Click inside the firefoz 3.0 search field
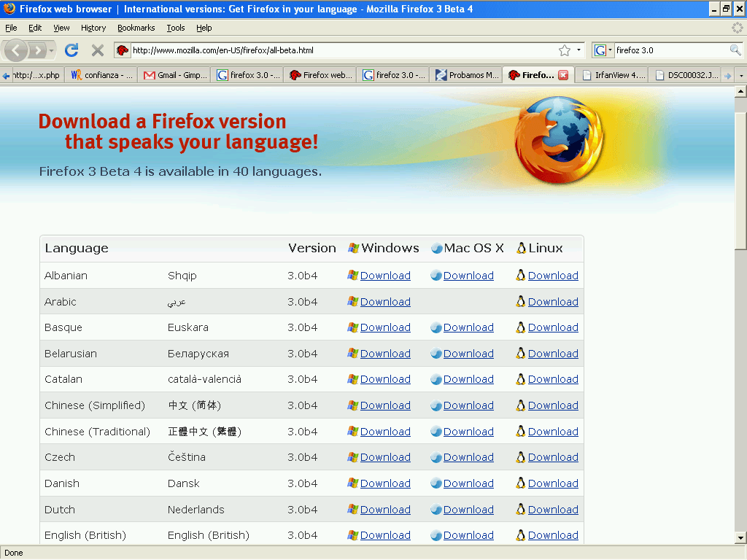Viewport: 747px width, 560px height. coord(667,50)
